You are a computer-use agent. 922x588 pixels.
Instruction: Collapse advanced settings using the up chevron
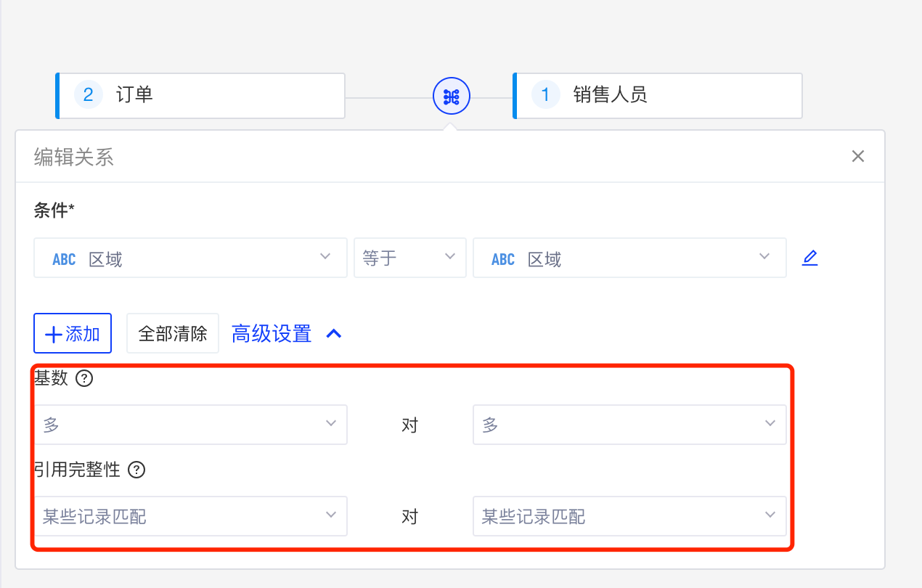[334, 334]
